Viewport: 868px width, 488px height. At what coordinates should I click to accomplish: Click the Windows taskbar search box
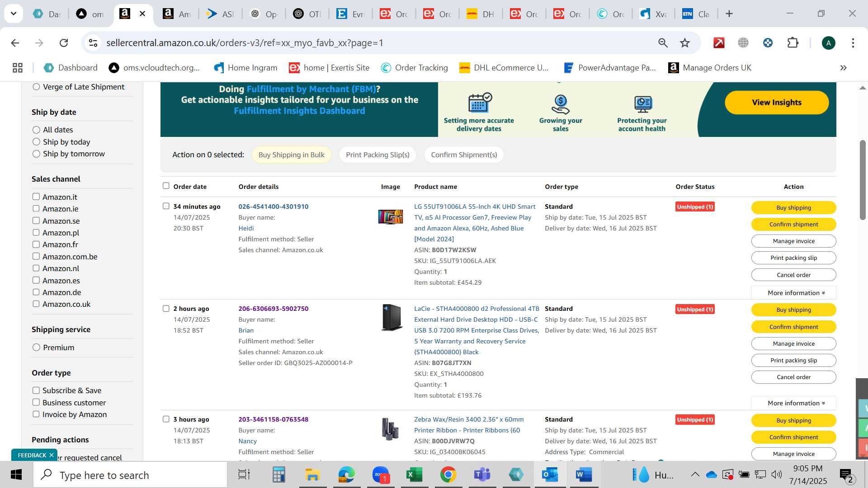[x=130, y=475]
